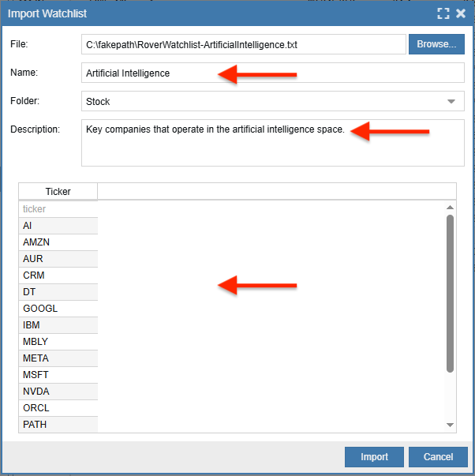Image resolution: width=475 pixels, height=476 pixels.
Task: Click the Browse button for file selection
Action: point(436,44)
